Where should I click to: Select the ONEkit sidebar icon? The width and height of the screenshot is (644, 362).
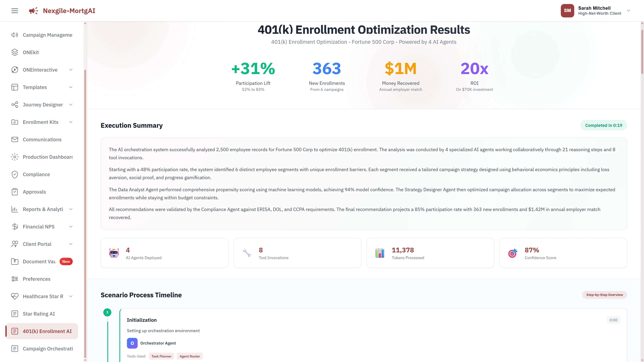tap(15, 52)
